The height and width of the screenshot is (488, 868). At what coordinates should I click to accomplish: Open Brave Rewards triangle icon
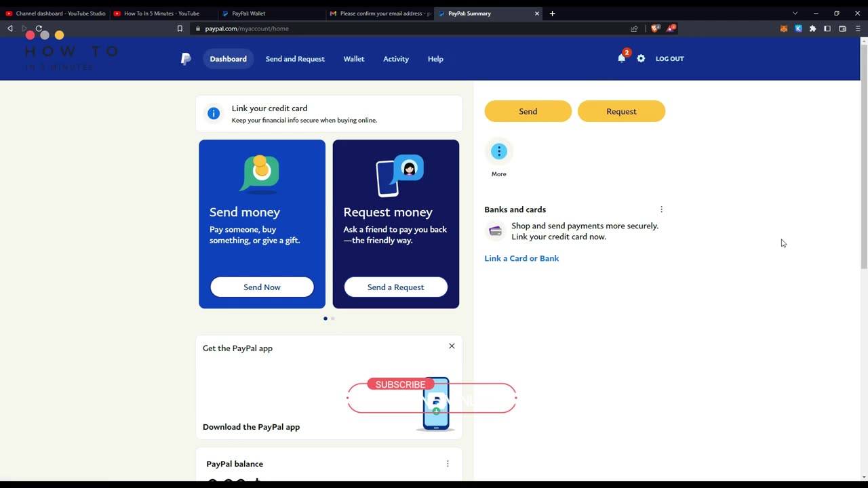(x=670, y=28)
